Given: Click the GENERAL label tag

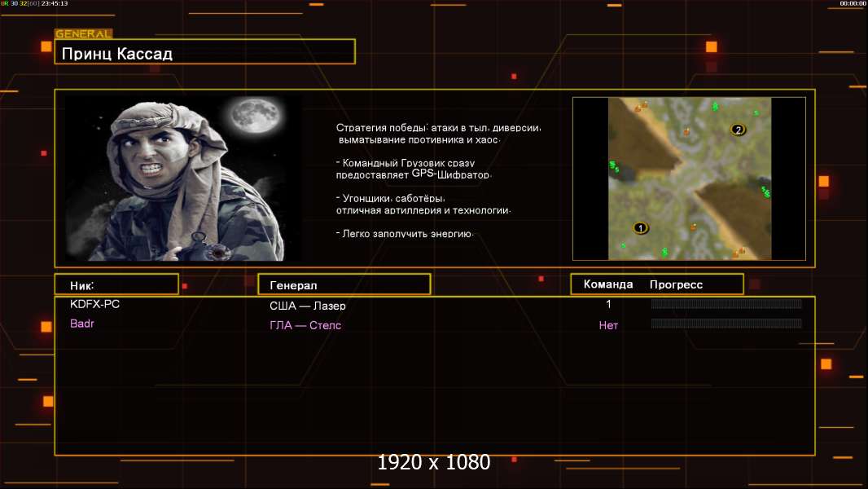Looking at the screenshot, I should [x=83, y=34].
